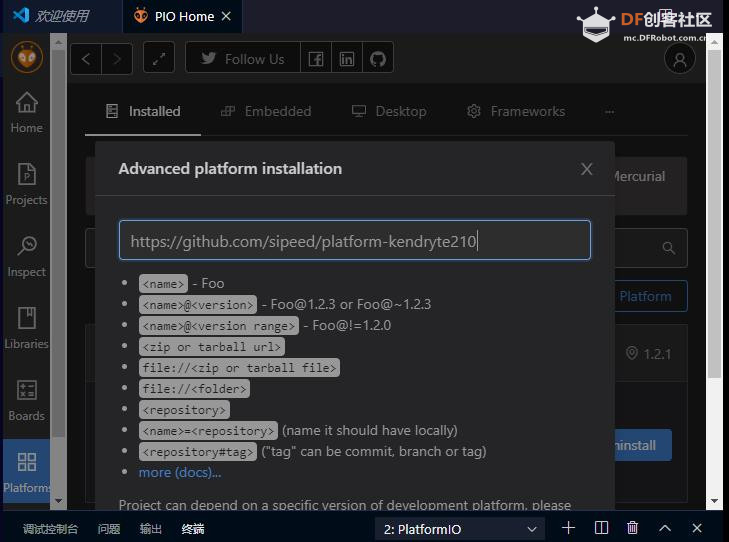
Task: Click the <repository#tag> code example
Action: coord(198,451)
